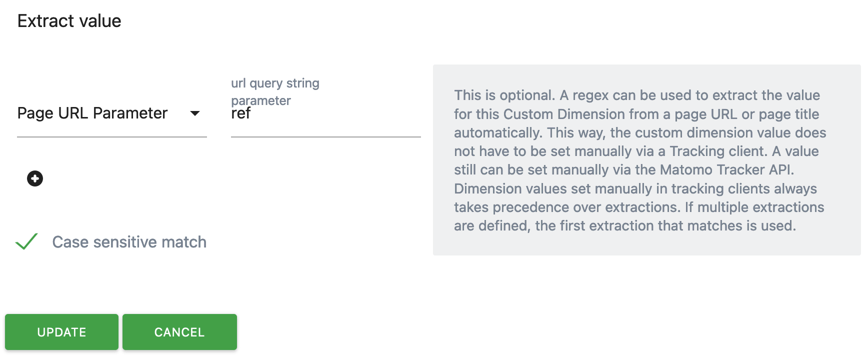
Task: Click the Case sensitive match label
Action: tap(129, 242)
